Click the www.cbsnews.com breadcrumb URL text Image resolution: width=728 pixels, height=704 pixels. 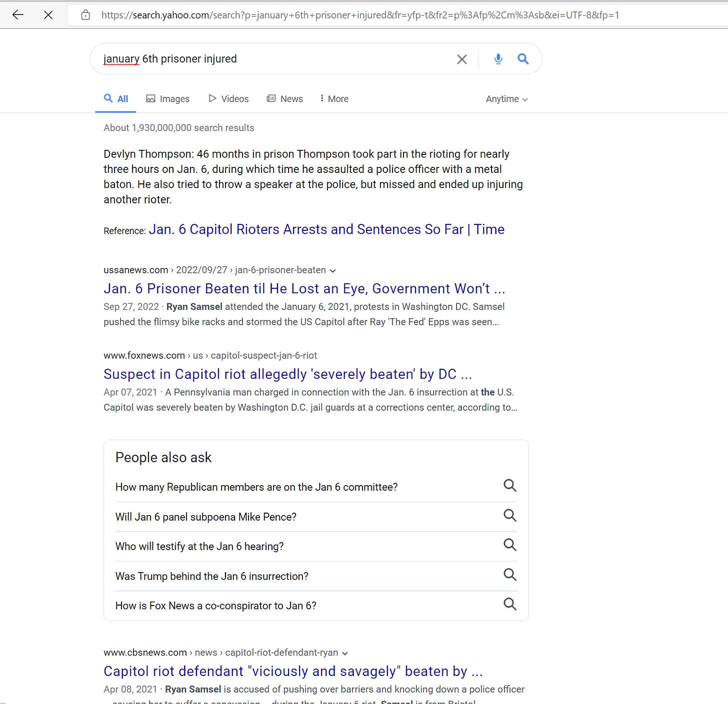click(x=220, y=653)
